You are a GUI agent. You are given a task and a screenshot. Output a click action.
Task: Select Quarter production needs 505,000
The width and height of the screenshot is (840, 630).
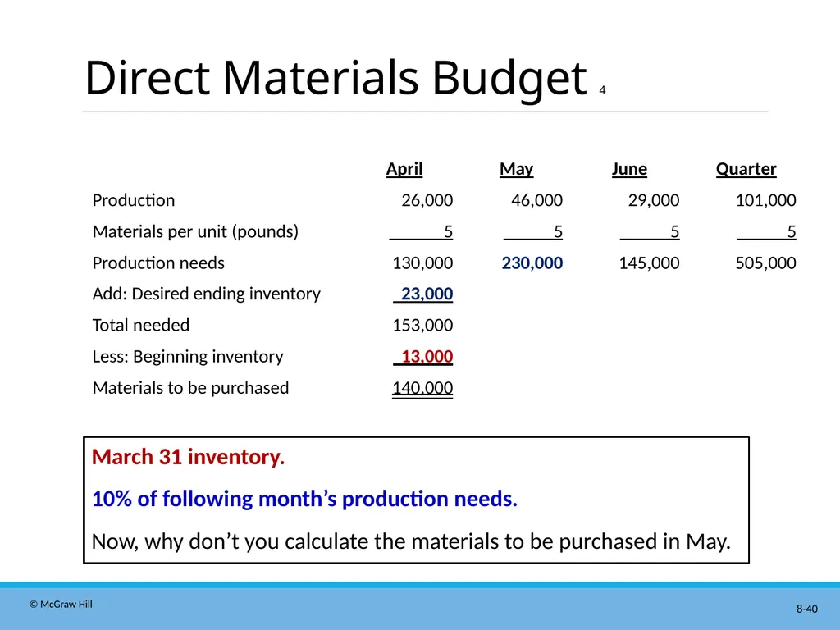pyautogui.click(x=765, y=263)
